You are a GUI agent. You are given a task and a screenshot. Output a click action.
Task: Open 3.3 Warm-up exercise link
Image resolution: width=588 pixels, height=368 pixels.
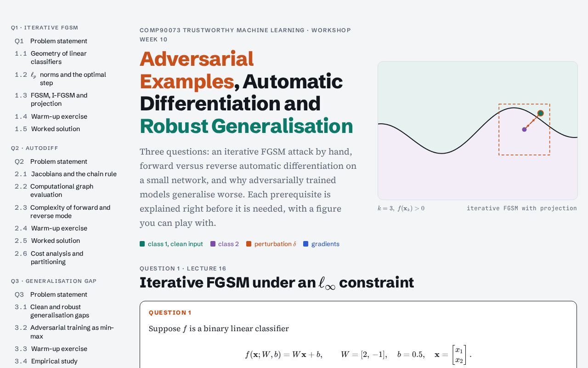(51, 349)
